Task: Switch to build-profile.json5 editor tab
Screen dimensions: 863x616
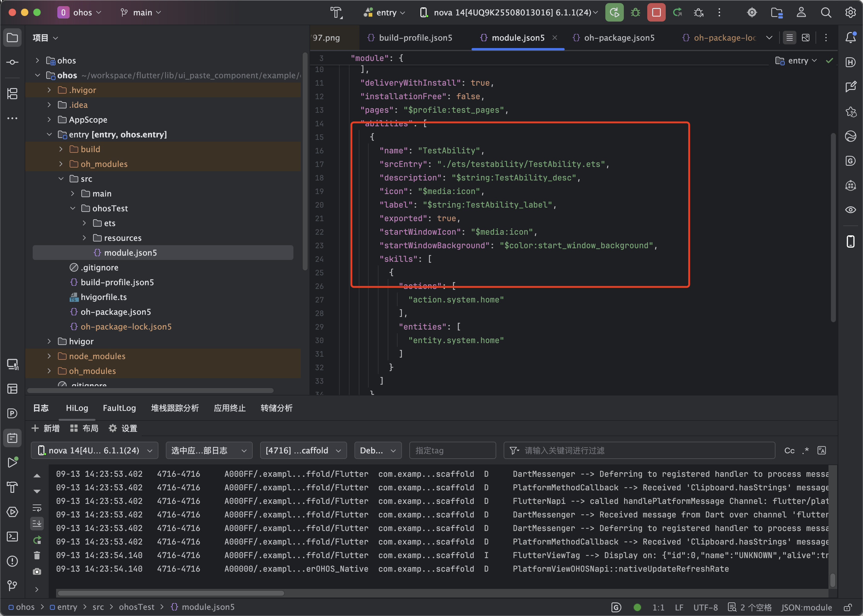Action: pos(410,38)
